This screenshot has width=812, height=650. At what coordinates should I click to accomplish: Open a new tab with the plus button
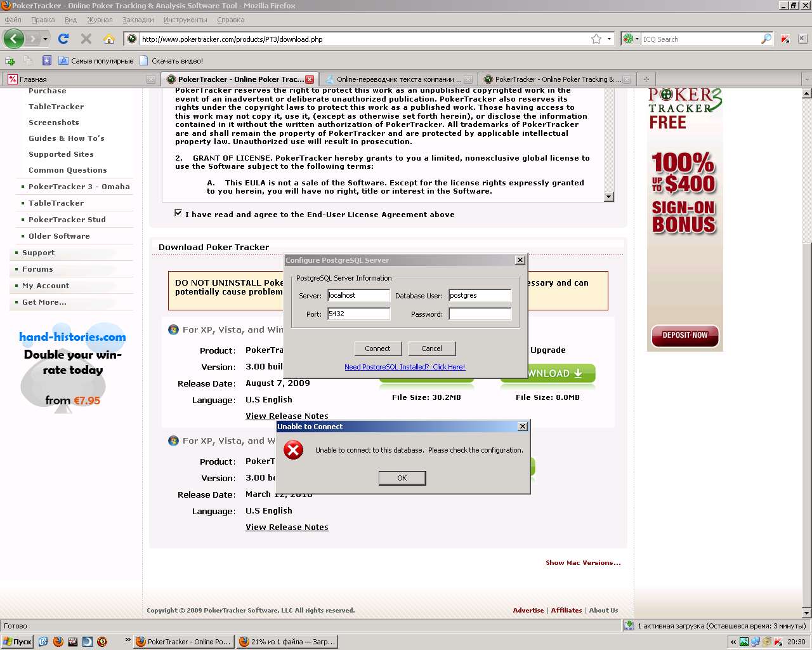(x=646, y=79)
